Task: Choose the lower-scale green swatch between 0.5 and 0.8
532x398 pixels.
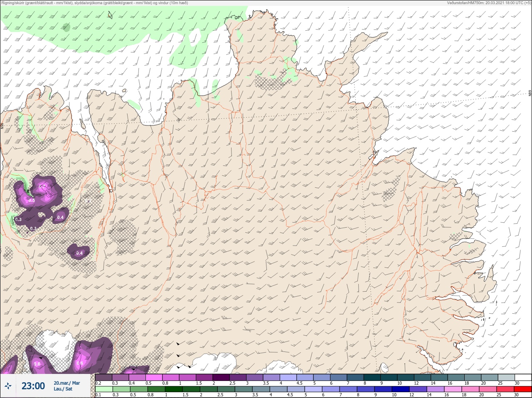Action: coord(139,389)
